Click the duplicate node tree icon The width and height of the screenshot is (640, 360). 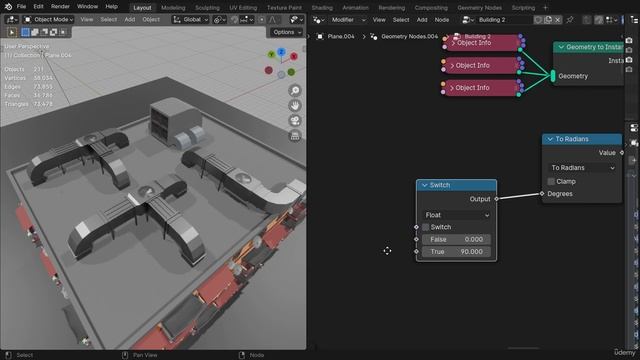pyautogui.click(x=548, y=20)
